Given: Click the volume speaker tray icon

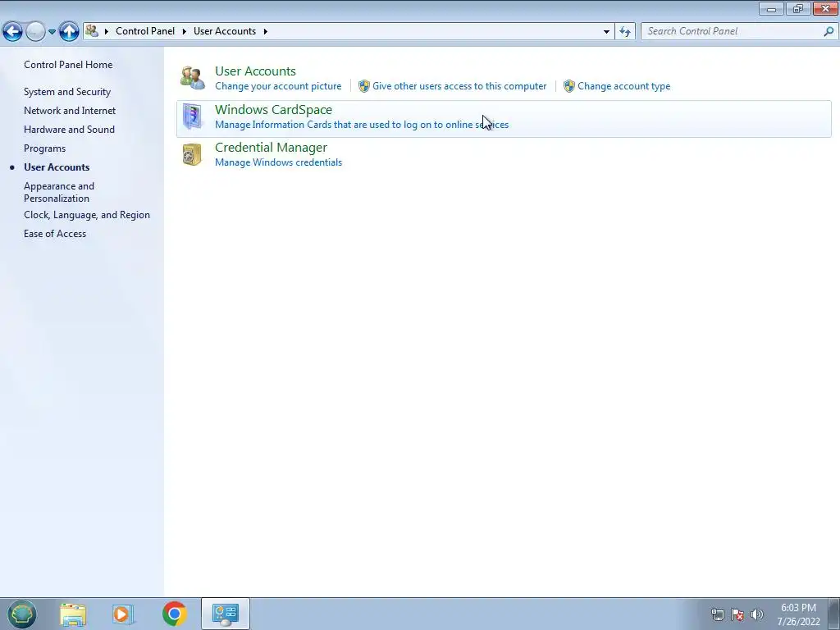Looking at the screenshot, I should click(x=757, y=614).
